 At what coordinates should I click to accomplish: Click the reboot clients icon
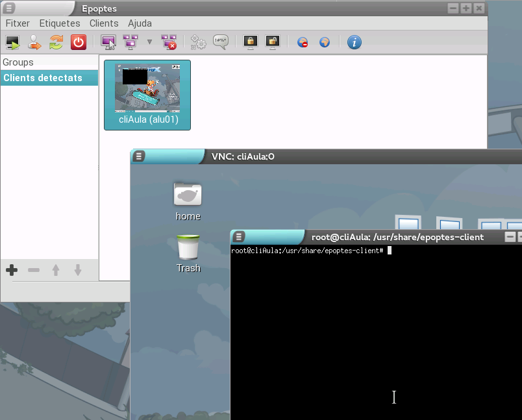click(x=56, y=43)
